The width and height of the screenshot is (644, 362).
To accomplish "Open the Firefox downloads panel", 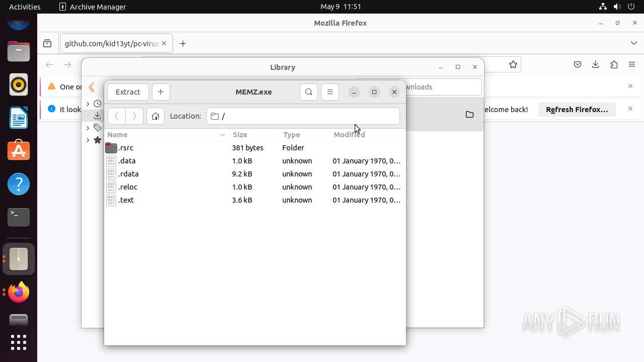I will pyautogui.click(x=596, y=64).
